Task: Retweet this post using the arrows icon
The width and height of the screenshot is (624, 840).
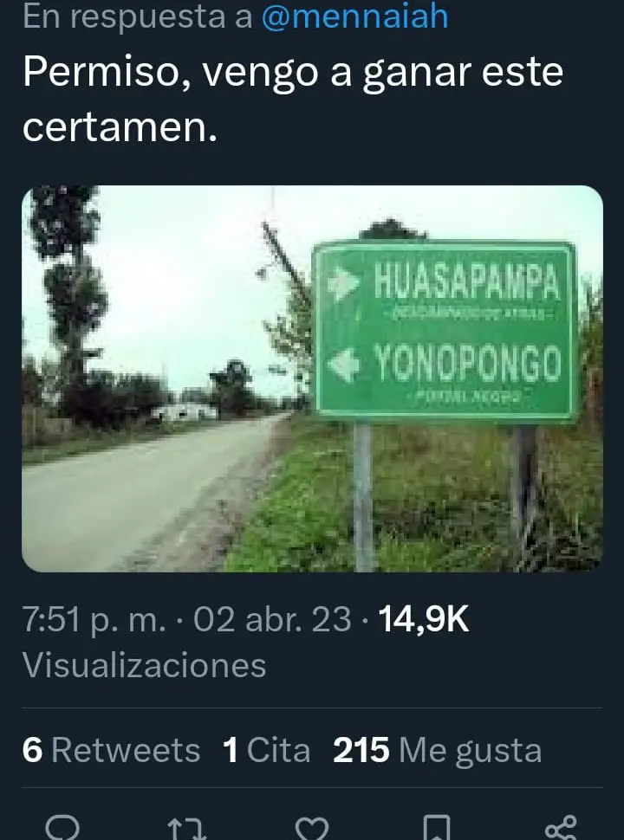Action: tap(187, 830)
